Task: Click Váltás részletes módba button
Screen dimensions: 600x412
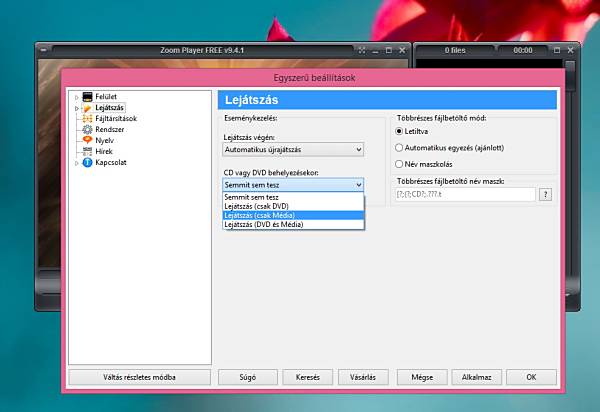Action: [139, 377]
